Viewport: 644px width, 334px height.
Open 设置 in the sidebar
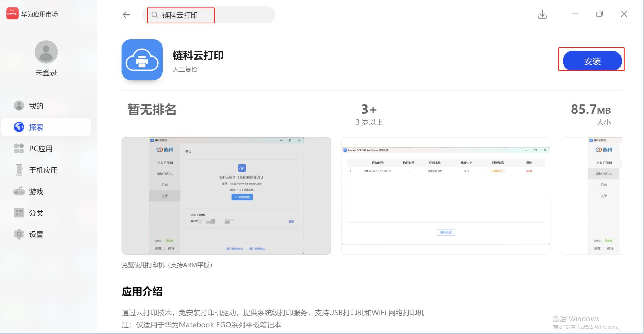[46, 234]
